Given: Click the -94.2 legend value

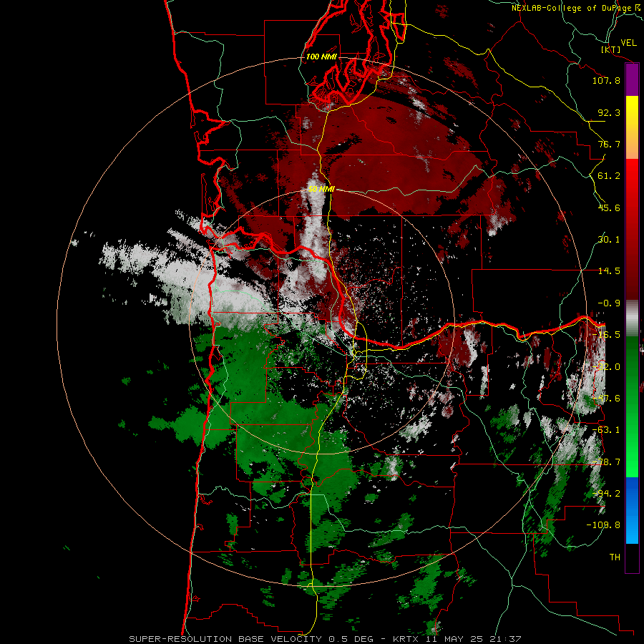Looking at the screenshot, I should (606, 494).
